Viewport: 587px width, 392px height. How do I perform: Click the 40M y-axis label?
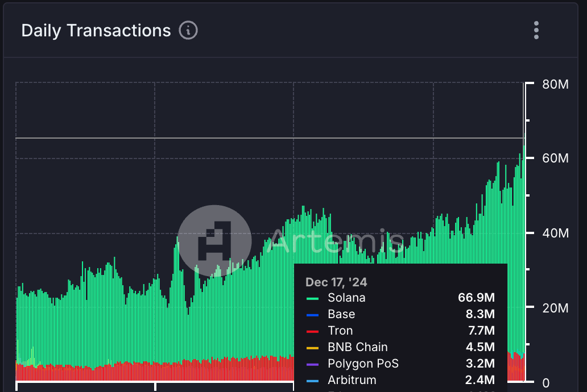[555, 233]
